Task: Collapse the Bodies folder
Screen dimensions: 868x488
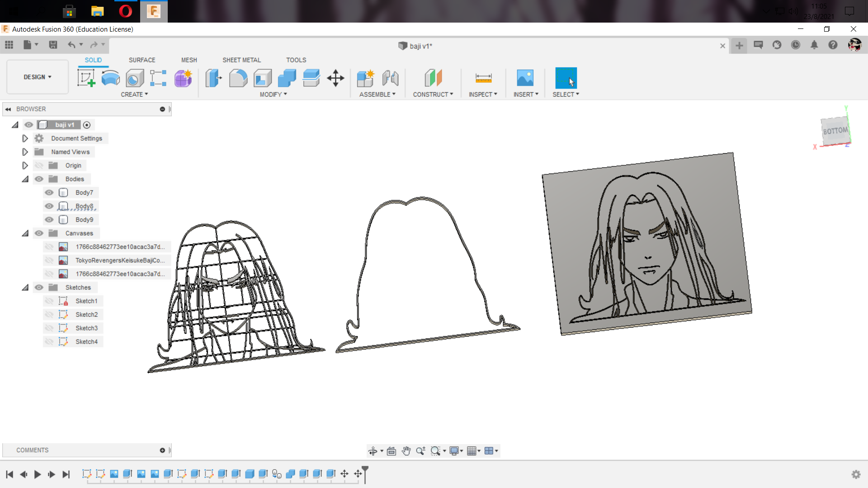Action: click(x=25, y=179)
